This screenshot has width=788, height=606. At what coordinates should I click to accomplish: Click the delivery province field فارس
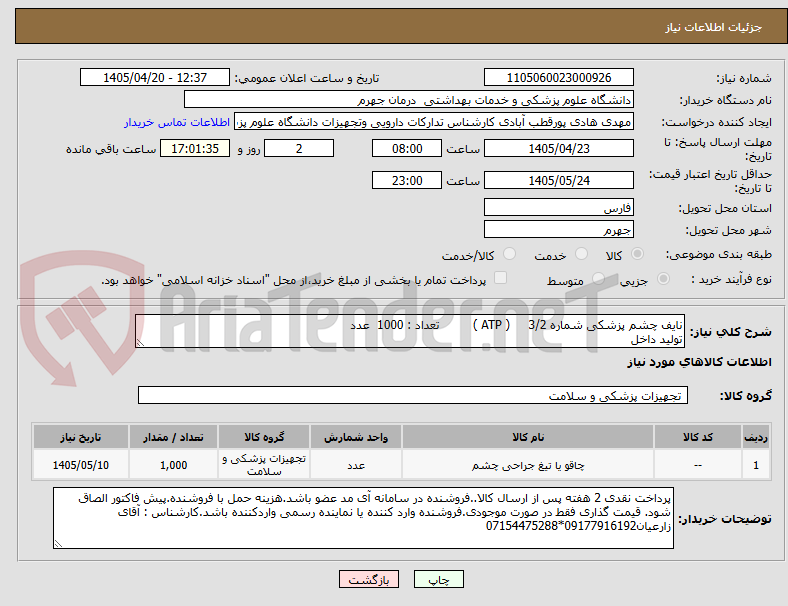[x=558, y=207]
